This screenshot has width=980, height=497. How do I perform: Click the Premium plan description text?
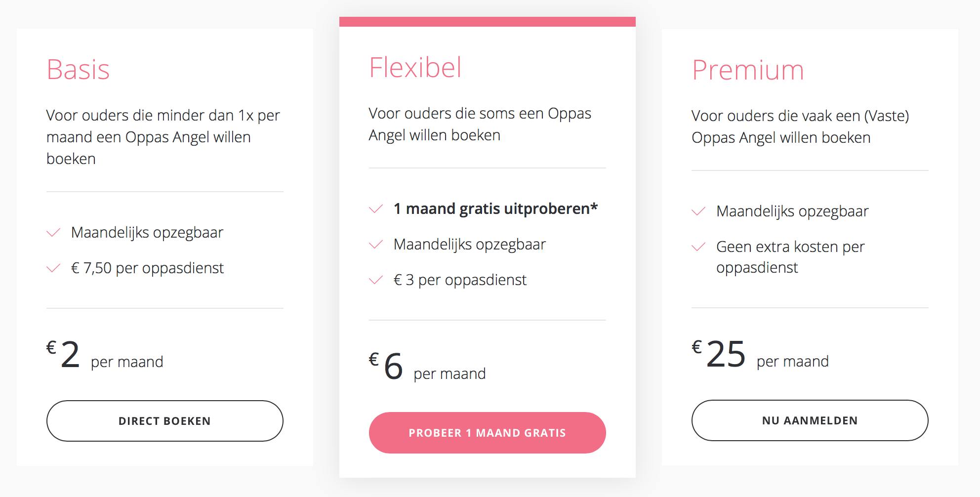point(800,126)
